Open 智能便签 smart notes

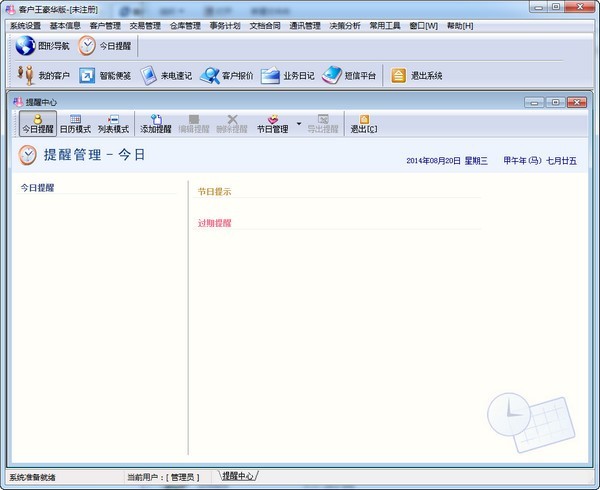click(105, 76)
